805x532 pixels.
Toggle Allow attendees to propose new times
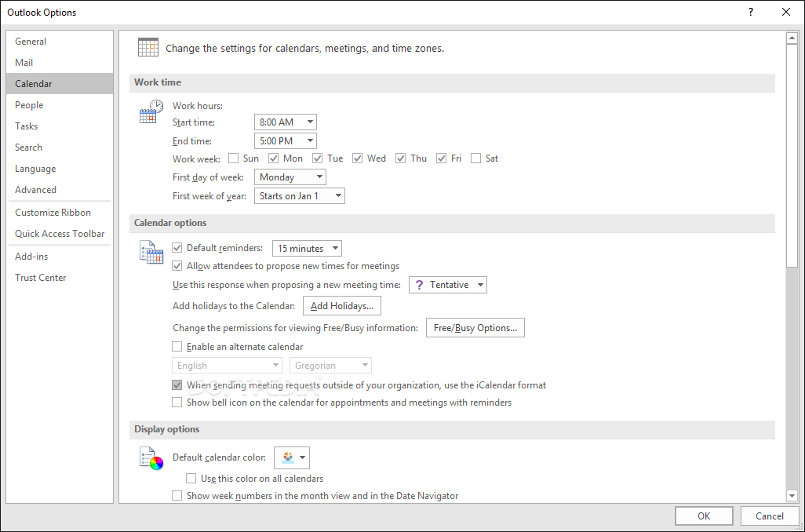pyautogui.click(x=177, y=265)
